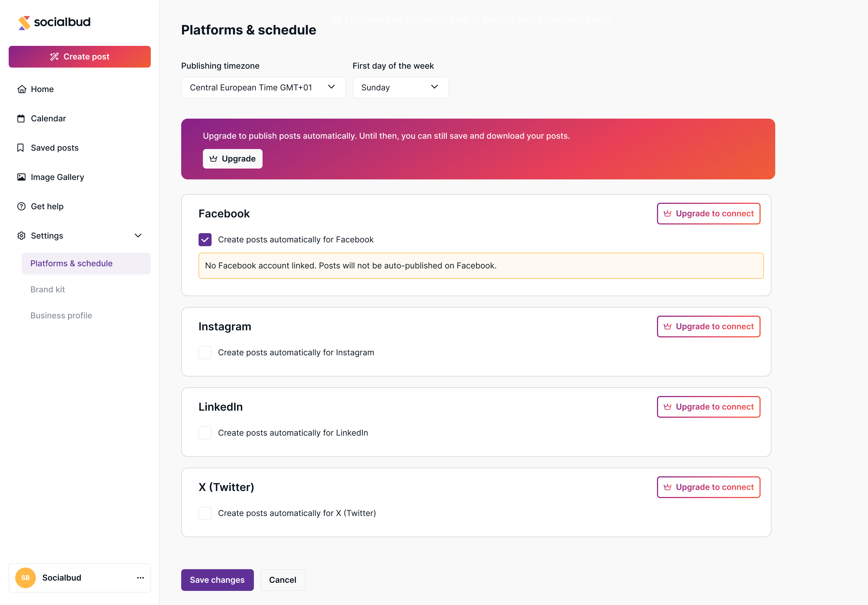Click the Instagram section heading
This screenshot has height=605, width=868.
pos(225,327)
